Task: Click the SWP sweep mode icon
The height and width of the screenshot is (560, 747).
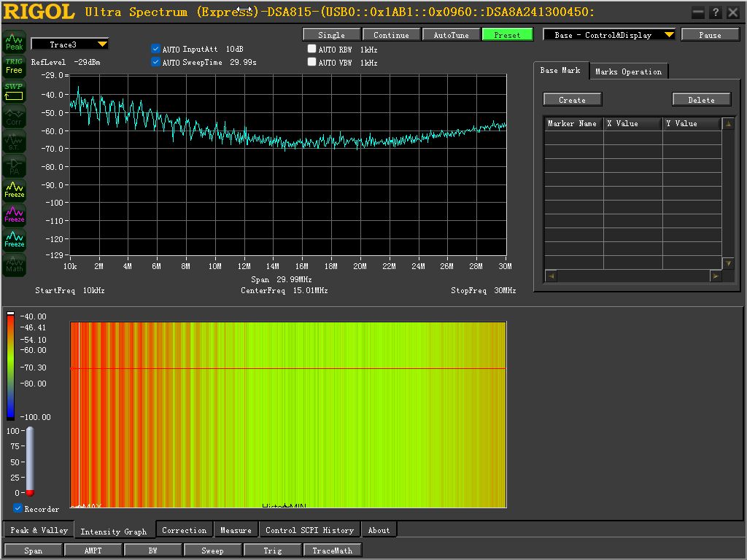Action: [x=15, y=91]
